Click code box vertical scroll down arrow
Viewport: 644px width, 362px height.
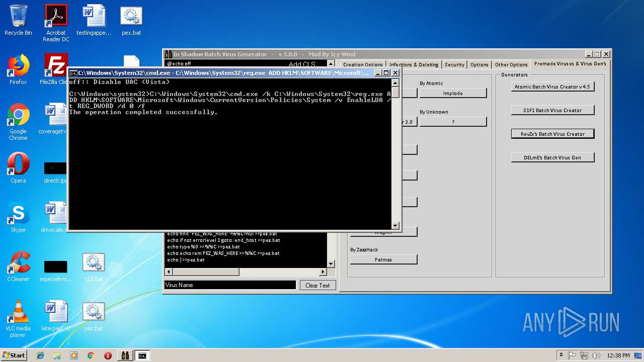[331, 264]
